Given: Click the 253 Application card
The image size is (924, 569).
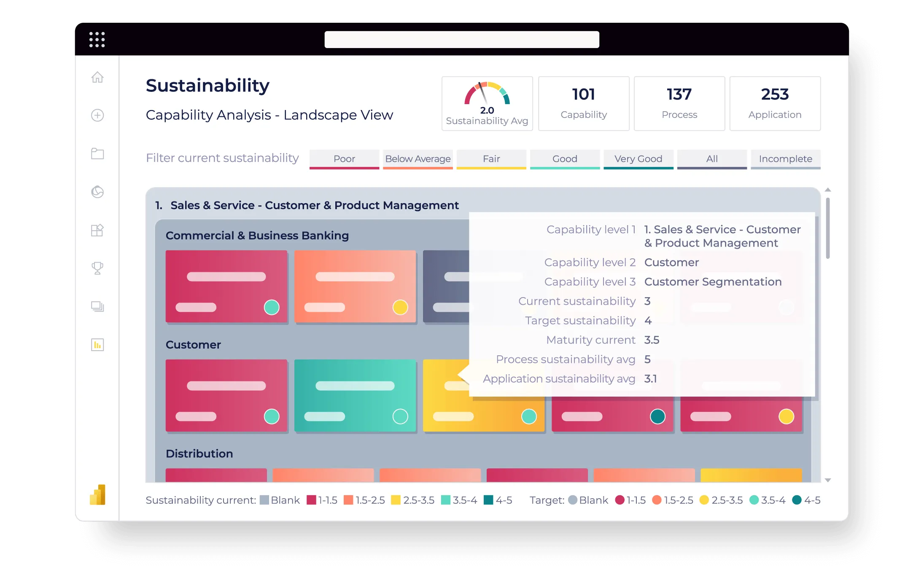Looking at the screenshot, I should 775,103.
